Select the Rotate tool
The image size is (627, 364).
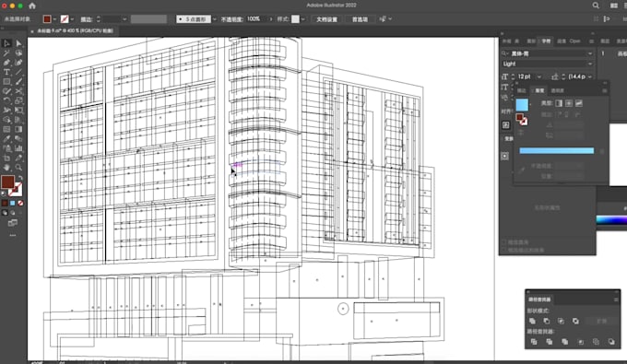click(x=6, y=100)
